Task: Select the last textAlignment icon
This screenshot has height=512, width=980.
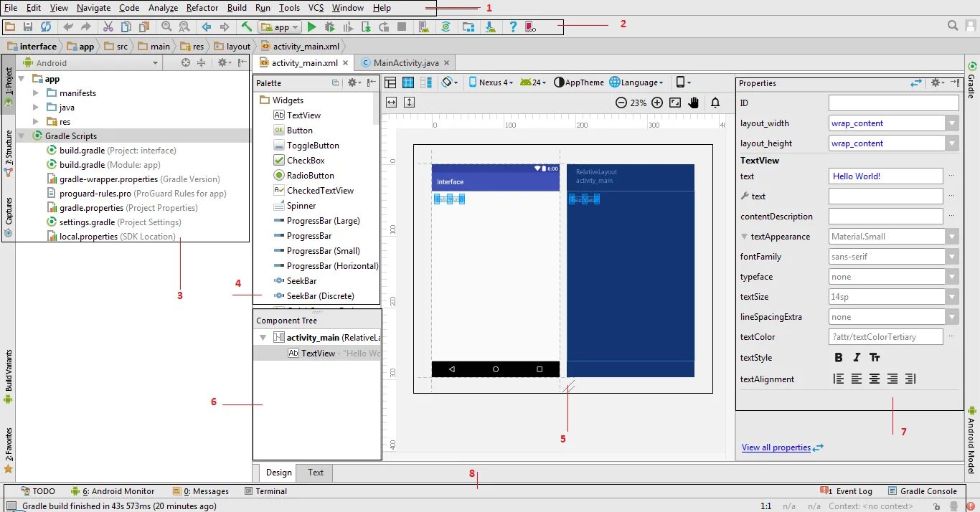Action: [x=910, y=379]
